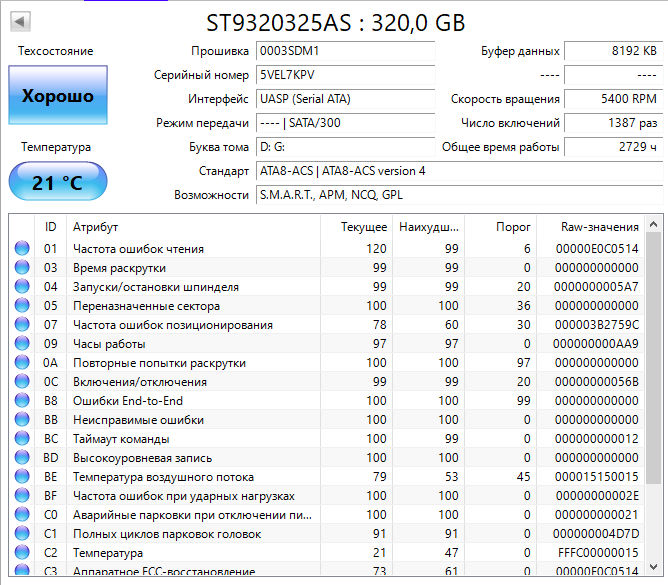This screenshot has height=585, width=668.
Task: Click status orb for attribute 0C power cycles
Action: pos(22,382)
